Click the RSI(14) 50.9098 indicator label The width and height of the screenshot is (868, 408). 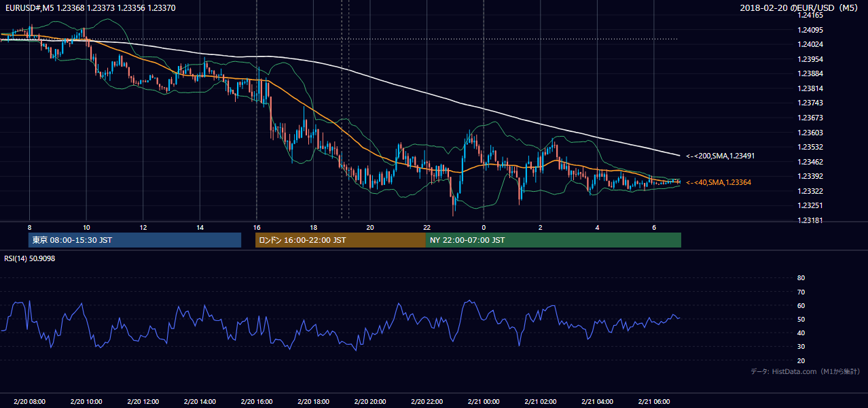29,258
